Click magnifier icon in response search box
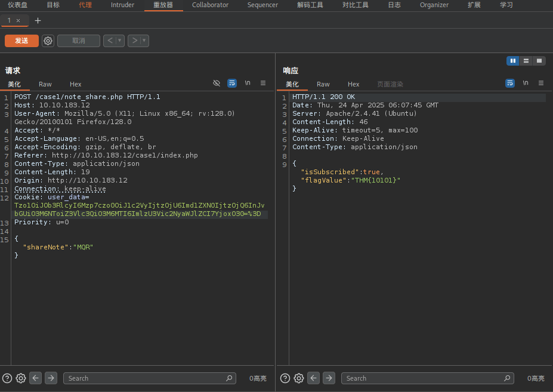553x392 pixels. (x=507, y=378)
